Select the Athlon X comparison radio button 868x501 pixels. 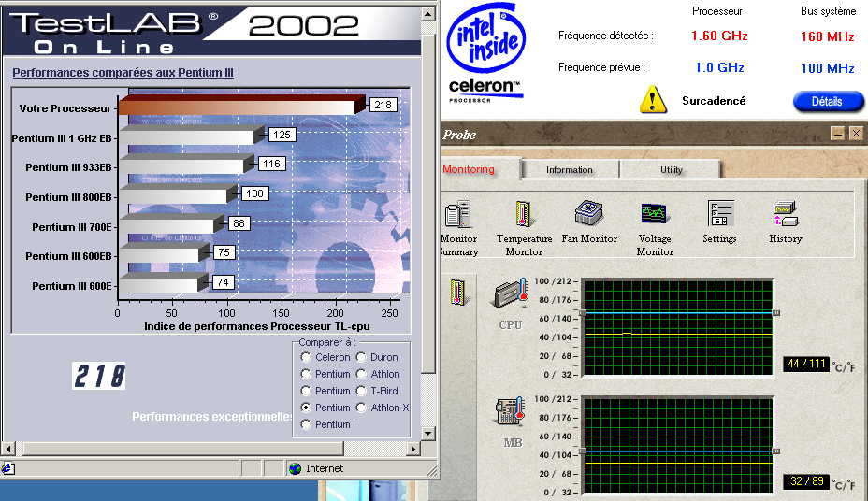point(361,408)
